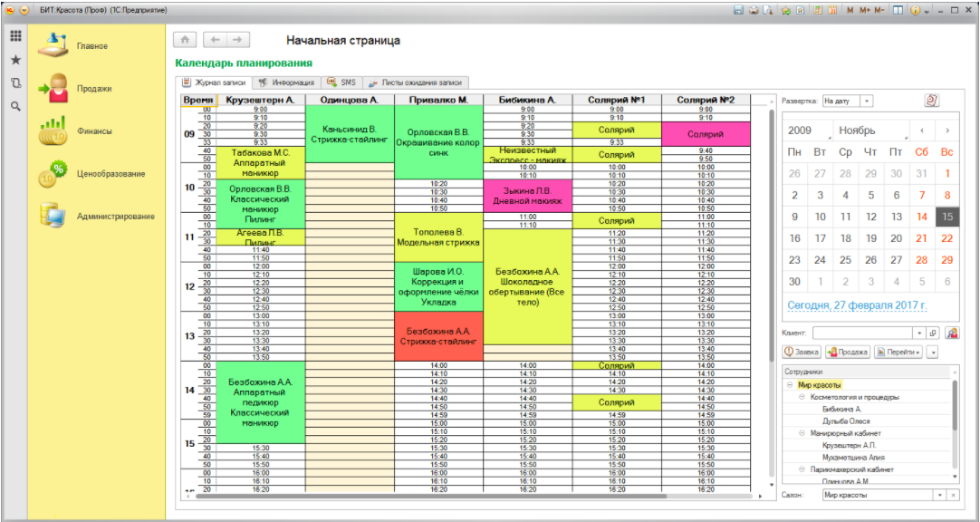The image size is (980, 522).
Task: Switch to Листы ожидания записи tab
Action: point(416,82)
